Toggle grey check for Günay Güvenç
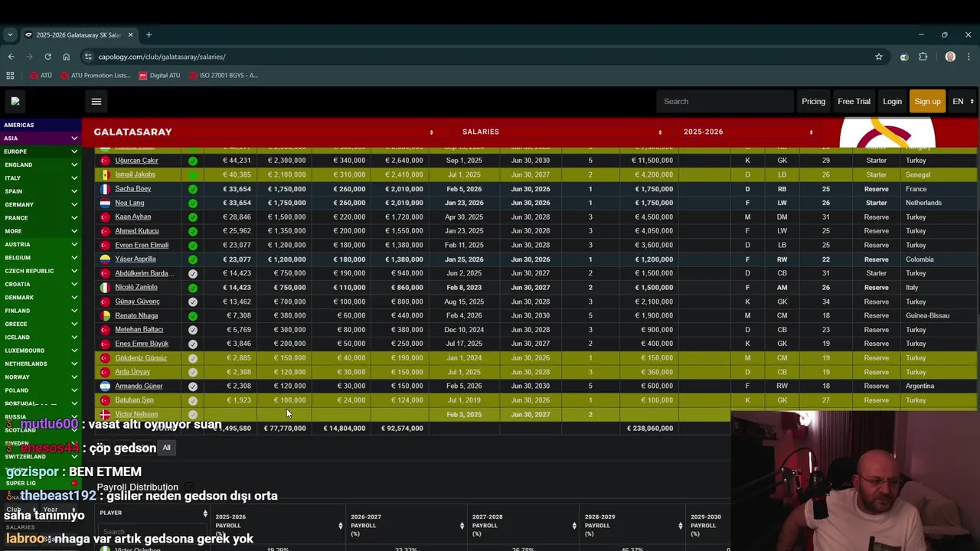This screenshot has height=551, width=980. tap(193, 302)
